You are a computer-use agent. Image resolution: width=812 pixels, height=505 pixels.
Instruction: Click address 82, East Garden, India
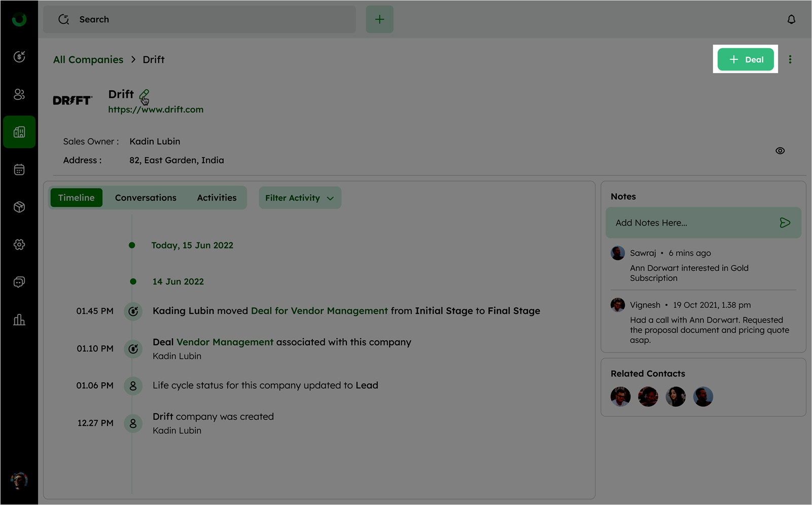[176, 160]
